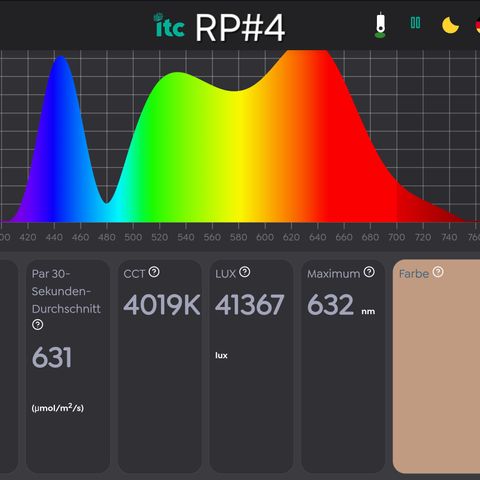
Task: Open help icon next to Farbe
Action: click(x=438, y=272)
